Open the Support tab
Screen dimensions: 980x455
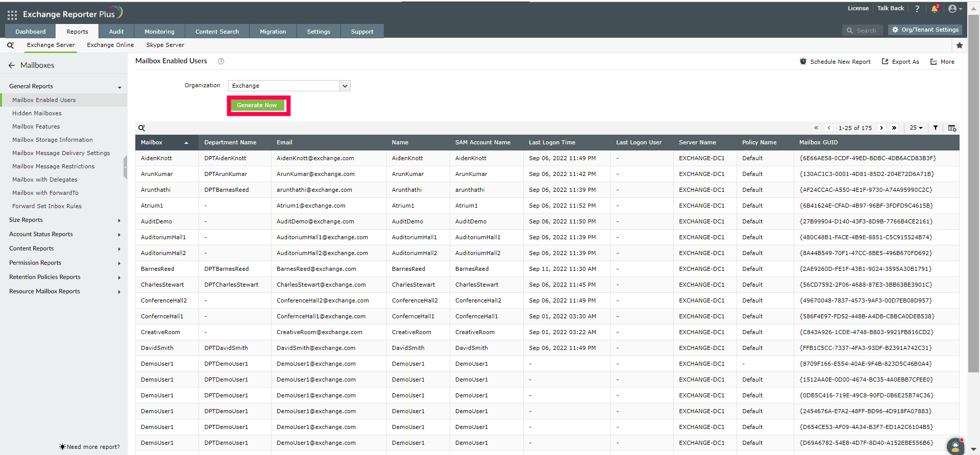pyautogui.click(x=362, y=32)
